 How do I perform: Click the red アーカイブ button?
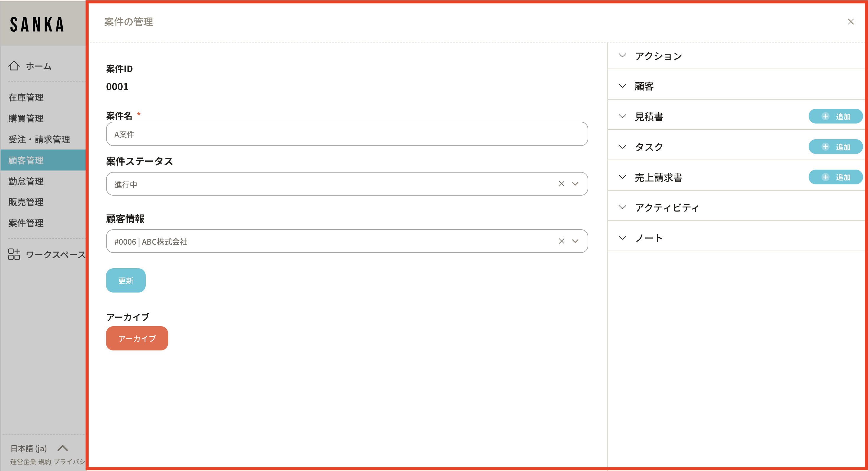(x=137, y=338)
